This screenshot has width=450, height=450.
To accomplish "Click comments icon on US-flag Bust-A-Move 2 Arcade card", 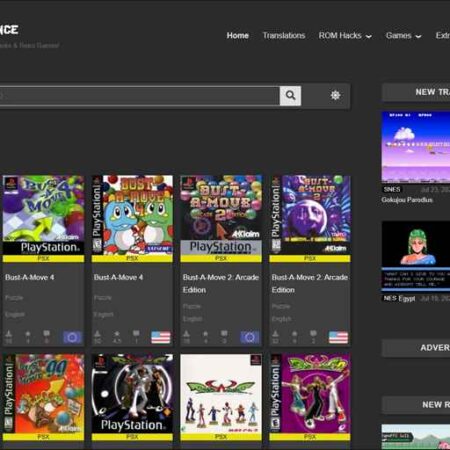I will (x=313, y=333).
